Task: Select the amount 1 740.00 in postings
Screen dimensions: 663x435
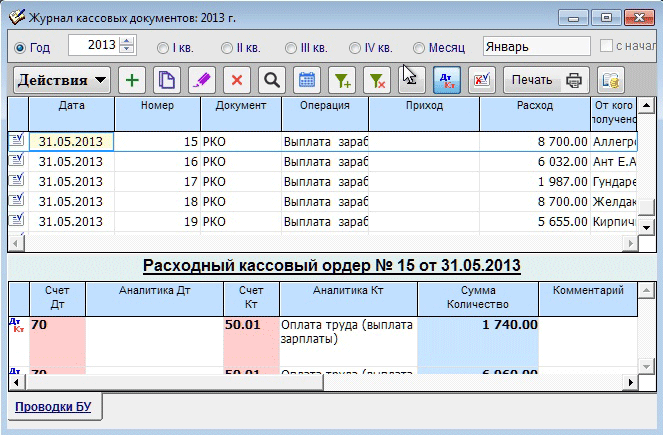Action: click(478, 342)
